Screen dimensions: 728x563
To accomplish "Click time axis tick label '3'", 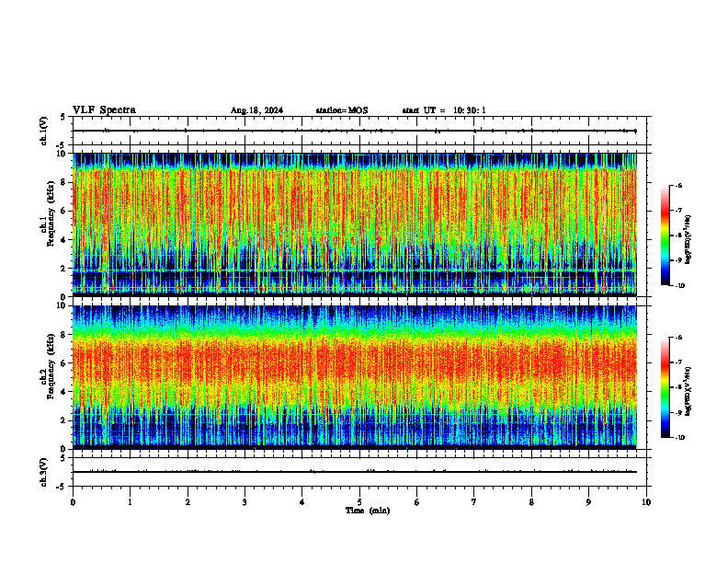I will pos(245,502).
